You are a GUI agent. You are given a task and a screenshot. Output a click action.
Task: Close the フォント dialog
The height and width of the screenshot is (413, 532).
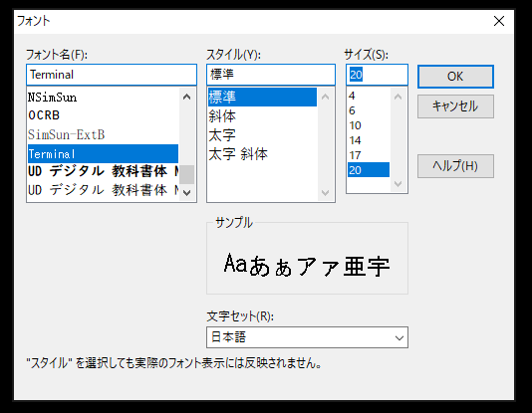[x=499, y=21]
